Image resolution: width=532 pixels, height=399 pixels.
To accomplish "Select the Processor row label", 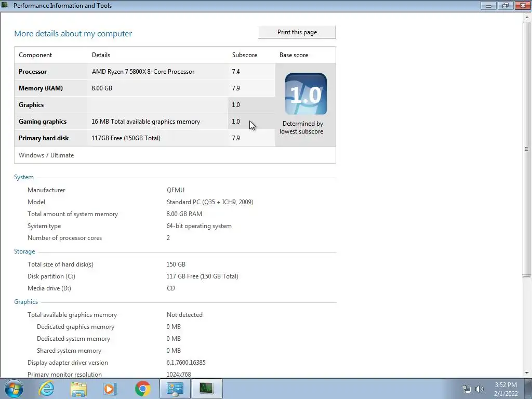I will [33, 72].
